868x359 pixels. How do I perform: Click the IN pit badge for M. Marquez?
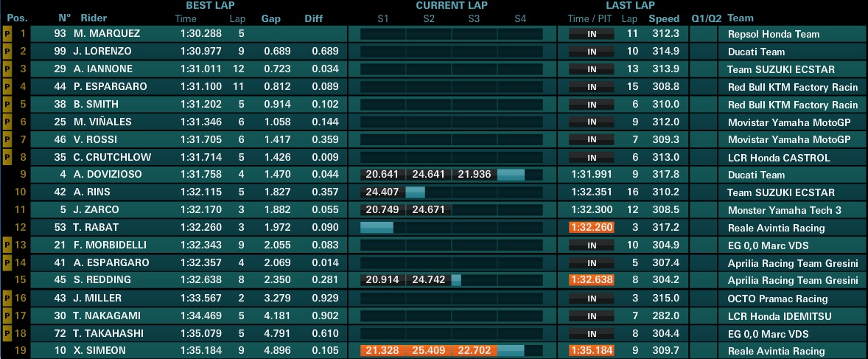tap(592, 34)
